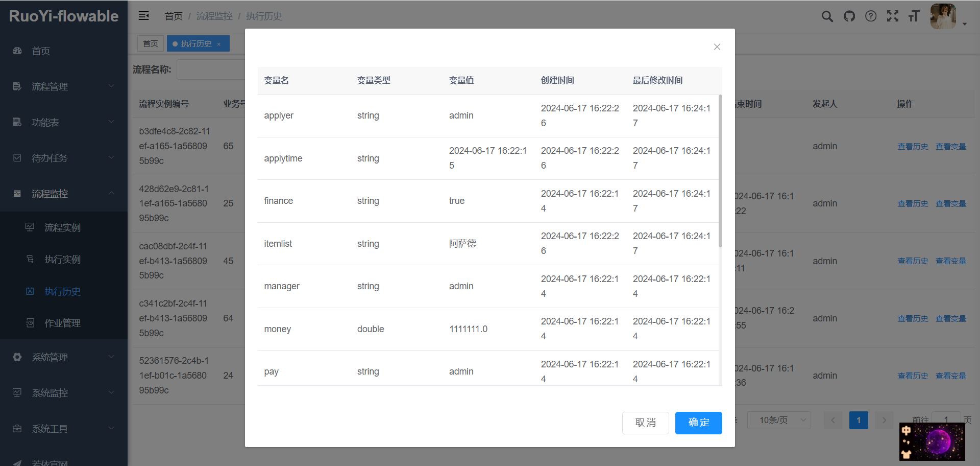
Task: Click the 取消 cancel button in the dialog
Action: point(645,423)
